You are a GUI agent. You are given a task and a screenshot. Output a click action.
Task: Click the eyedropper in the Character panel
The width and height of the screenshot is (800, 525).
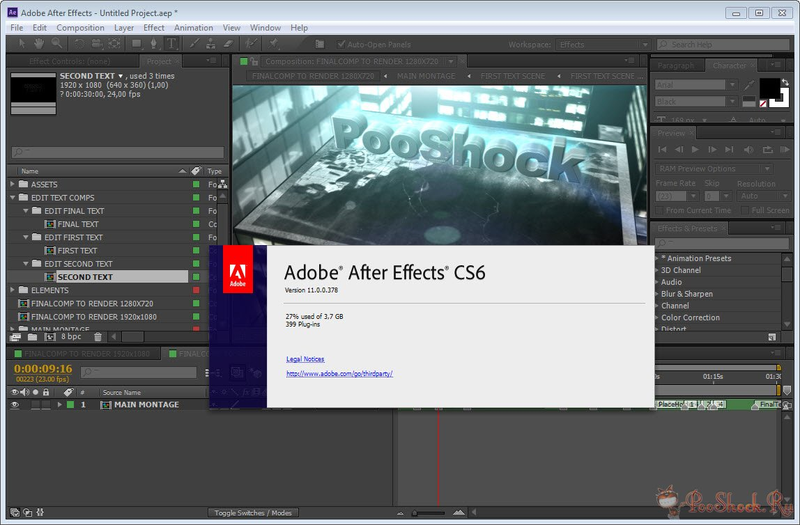click(x=749, y=84)
